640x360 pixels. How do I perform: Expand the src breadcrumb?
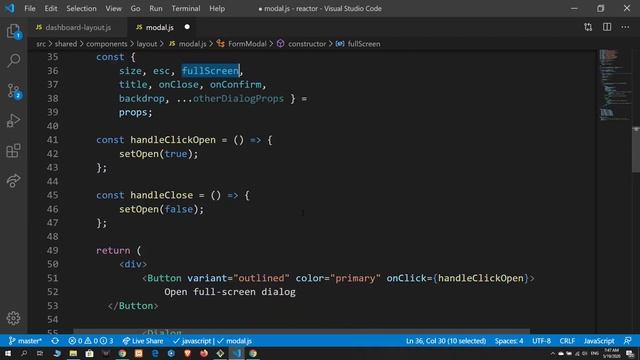pyautogui.click(x=41, y=44)
